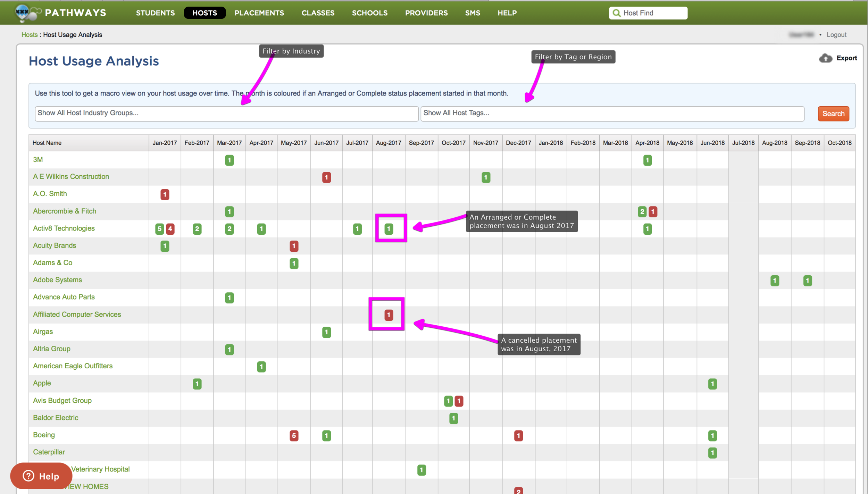Viewport: 868px width, 494px height.
Task: Open Activ8 Technologies host link
Action: (x=64, y=228)
